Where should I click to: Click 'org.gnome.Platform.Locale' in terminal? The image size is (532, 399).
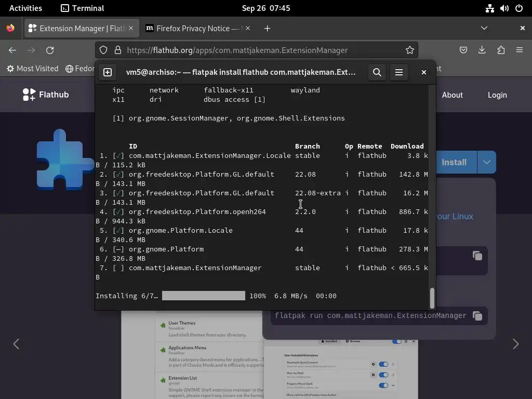[x=181, y=230]
